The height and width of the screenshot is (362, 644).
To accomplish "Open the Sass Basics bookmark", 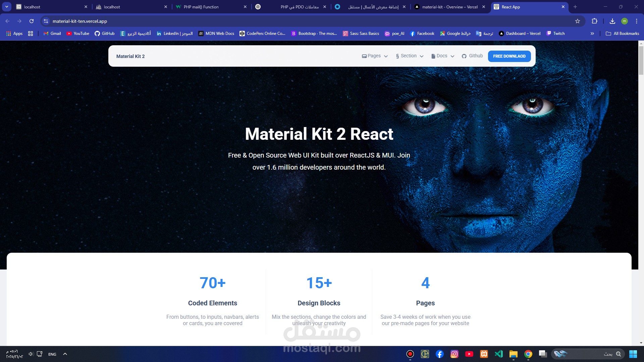I will point(361,34).
